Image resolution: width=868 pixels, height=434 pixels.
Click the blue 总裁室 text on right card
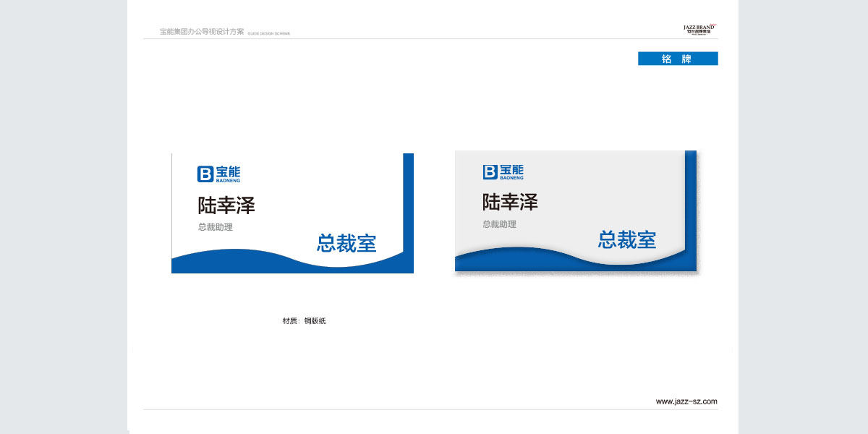626,240
